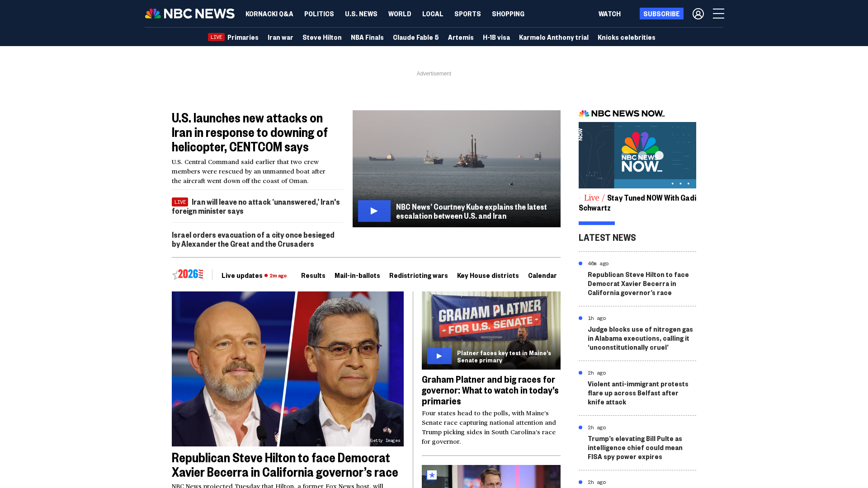Screen dimensions: 868x488
Task: Open Judge blocks nitrogen gas executions story
Action: pos(640,338)
